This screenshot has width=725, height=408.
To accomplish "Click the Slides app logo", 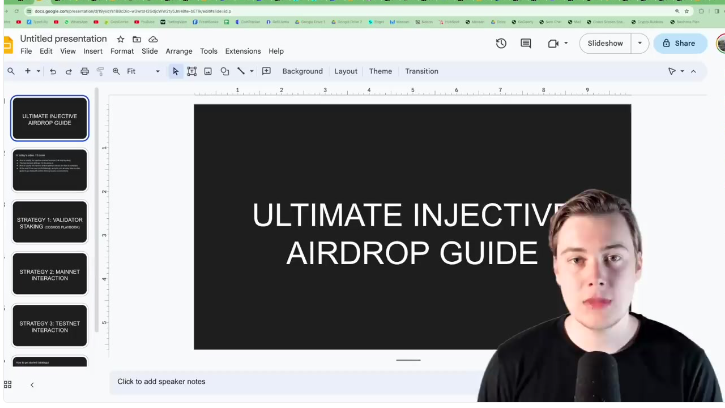I will [8, 45].
